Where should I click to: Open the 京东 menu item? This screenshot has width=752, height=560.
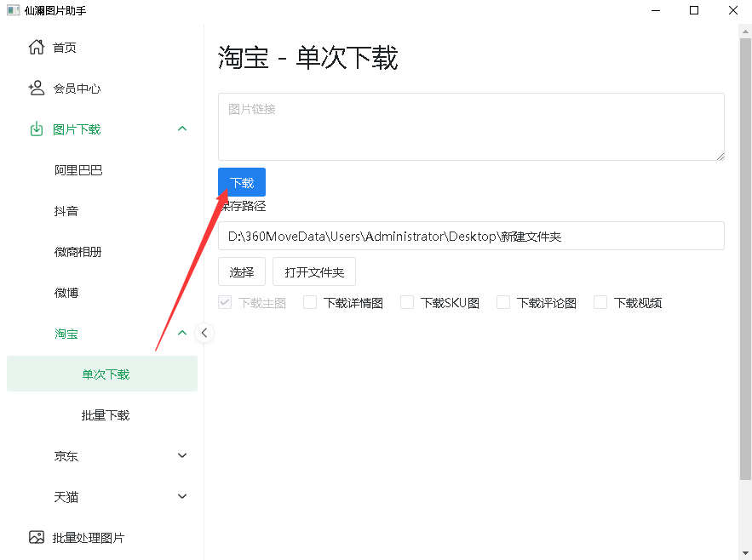(102, 456)
